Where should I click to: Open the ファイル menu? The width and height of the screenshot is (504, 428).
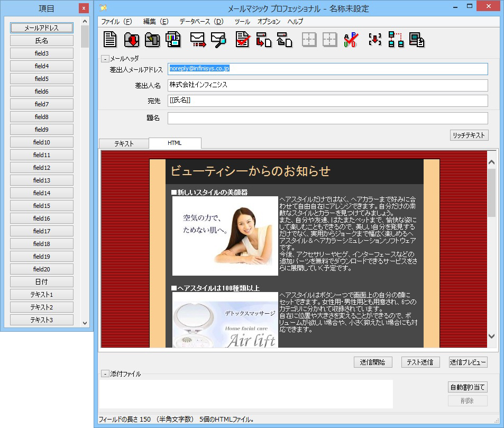click(116, 22)
